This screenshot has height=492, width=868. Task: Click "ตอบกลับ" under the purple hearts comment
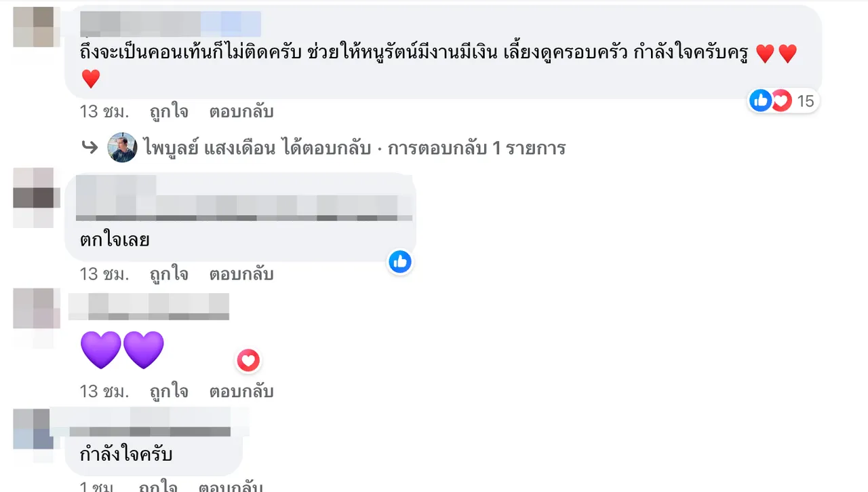[241, 392]
